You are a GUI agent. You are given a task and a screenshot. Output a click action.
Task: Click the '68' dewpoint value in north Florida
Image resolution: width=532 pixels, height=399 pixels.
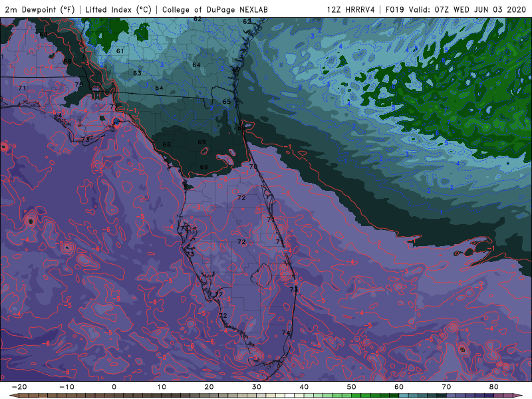(x=167, y=144)
